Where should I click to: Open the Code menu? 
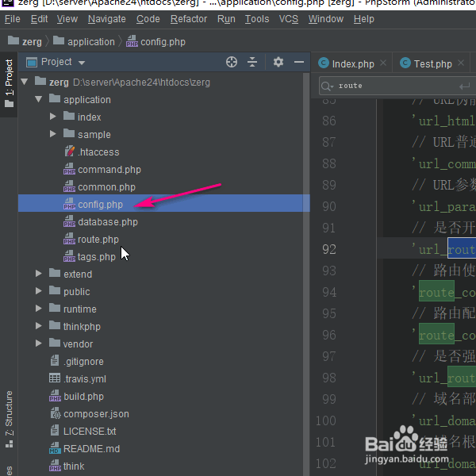point(148,19)
